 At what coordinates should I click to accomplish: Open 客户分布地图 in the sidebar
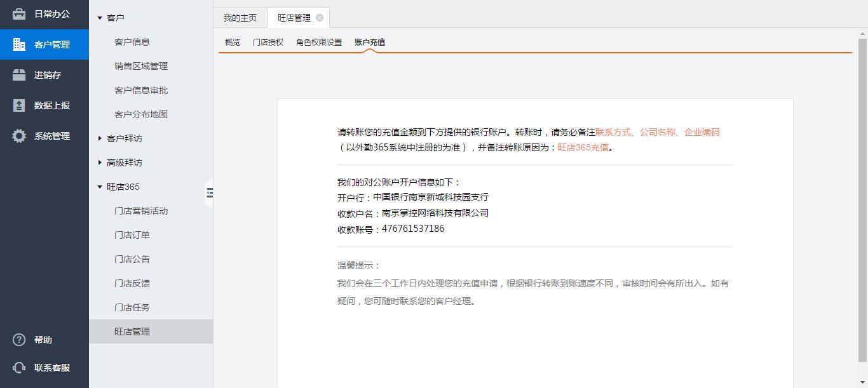pos(141,114)
